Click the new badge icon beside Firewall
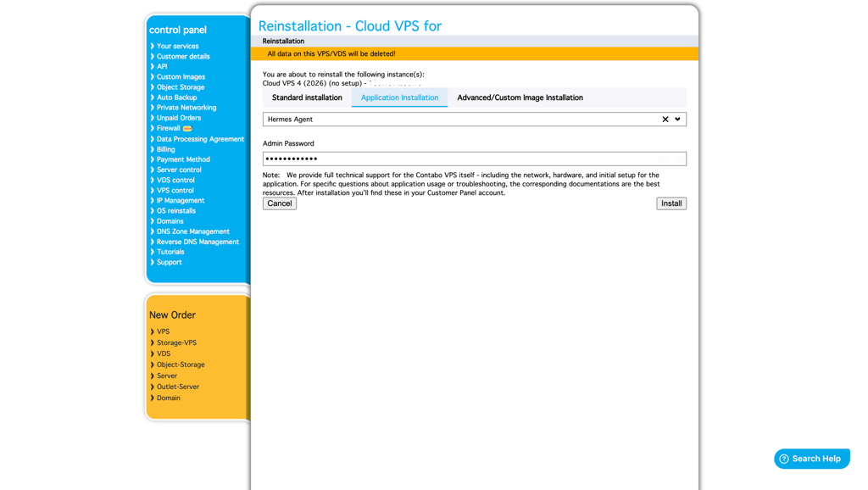This screenshot has height=490, width=868. [187, 129]
